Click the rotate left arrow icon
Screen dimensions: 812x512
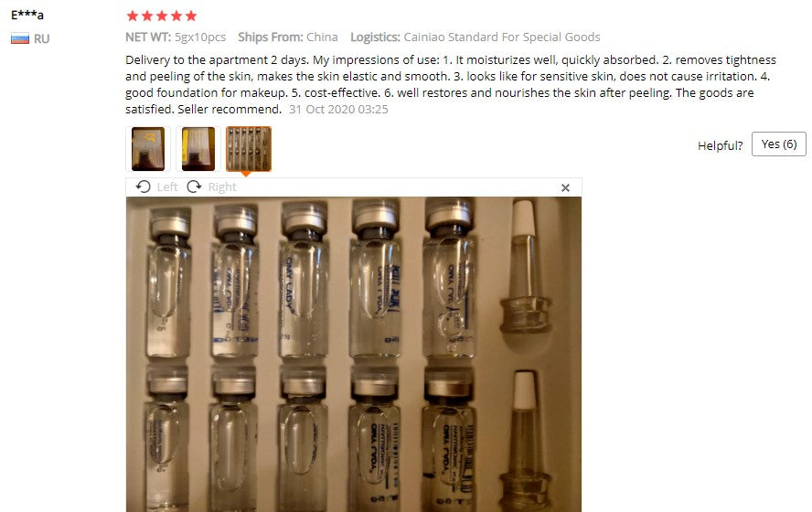click(x=143, y=187)
